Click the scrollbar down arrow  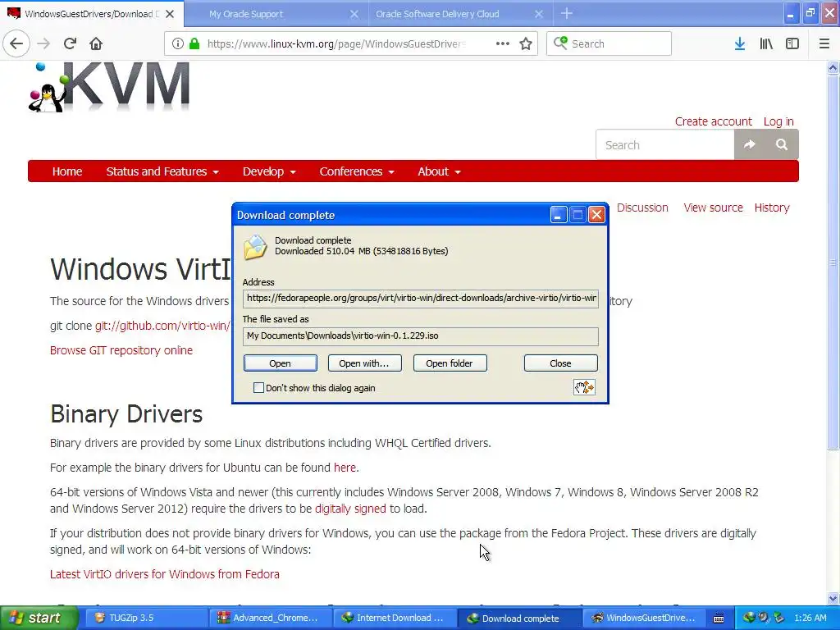pyautogui.click(x=833, y=598)
